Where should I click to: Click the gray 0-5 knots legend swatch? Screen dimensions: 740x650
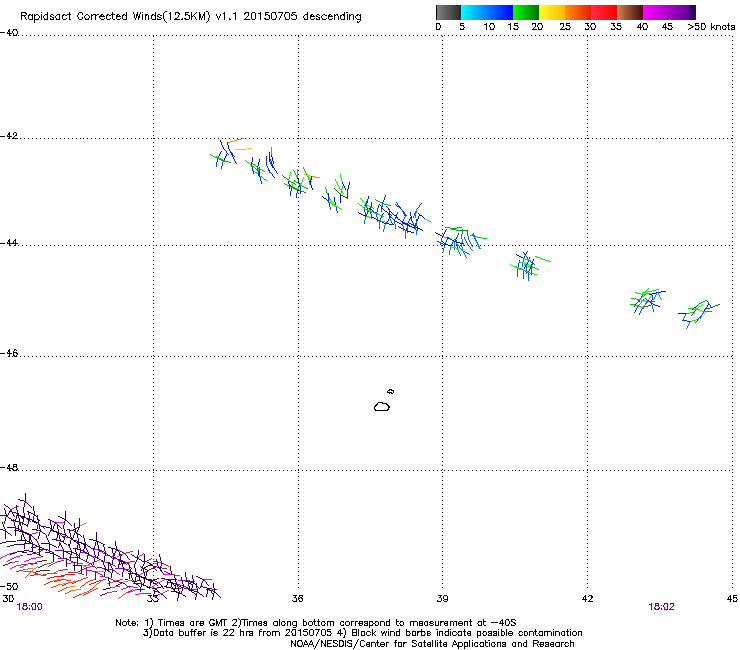(448, 12)
